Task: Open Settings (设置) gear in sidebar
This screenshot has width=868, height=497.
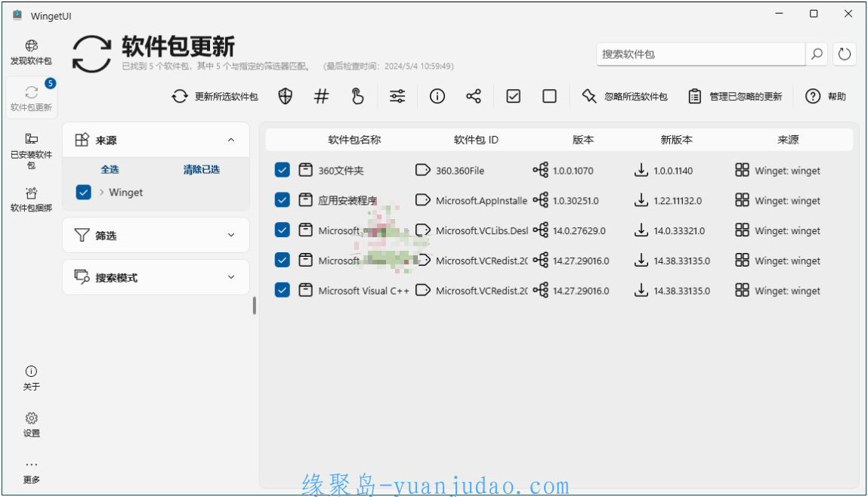Action: [x=31, y=424]
